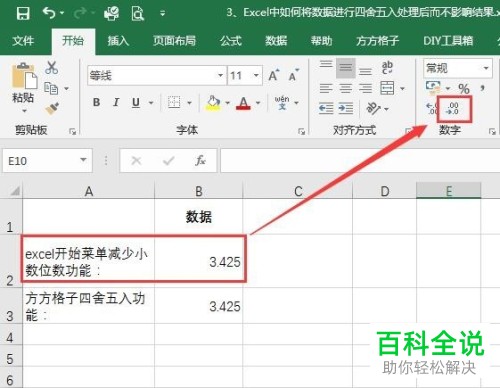Click the Increase Decimal icon
Viewport: 500px width, 388px height.
(433, 109)
